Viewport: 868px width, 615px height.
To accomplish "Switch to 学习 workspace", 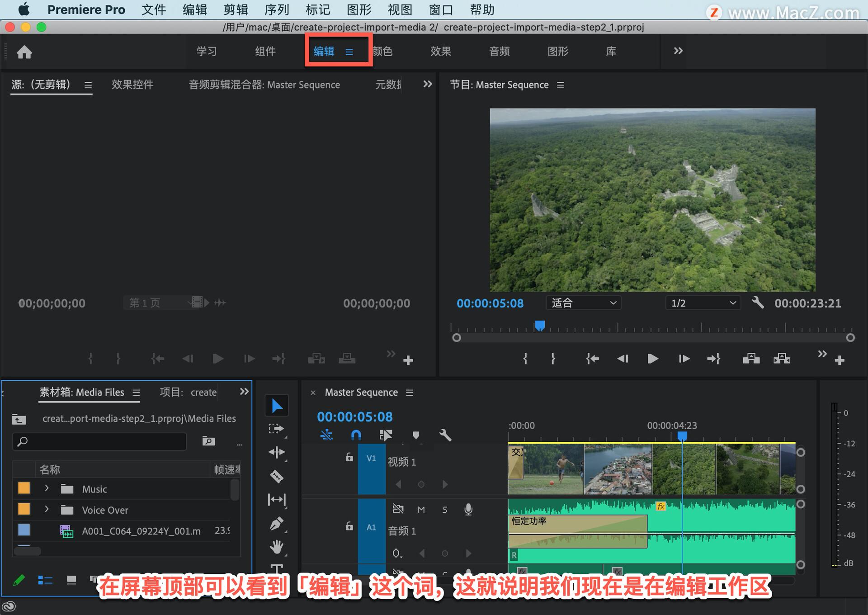I will coord(207,51).
